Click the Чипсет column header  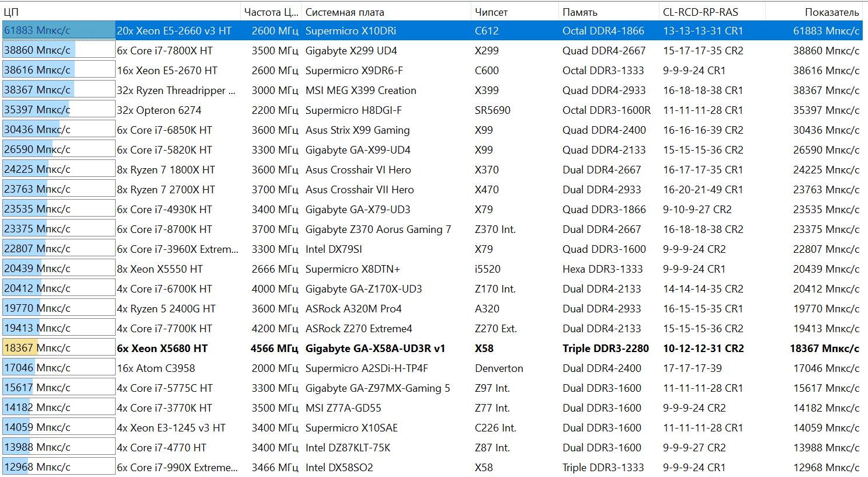514,12
